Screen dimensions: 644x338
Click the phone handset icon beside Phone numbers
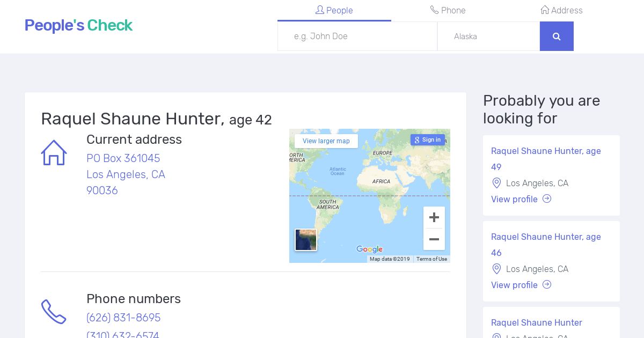(54, 312)
